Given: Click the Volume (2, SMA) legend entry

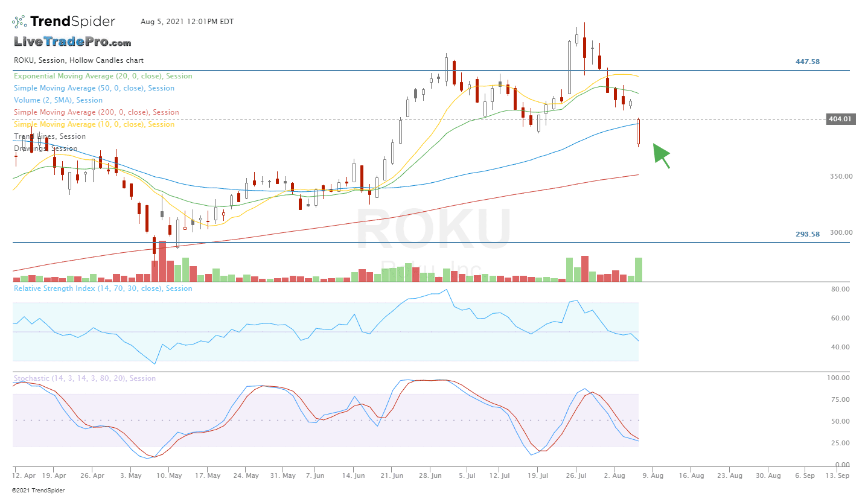Looking at the screenshot, I should [58, 100].
